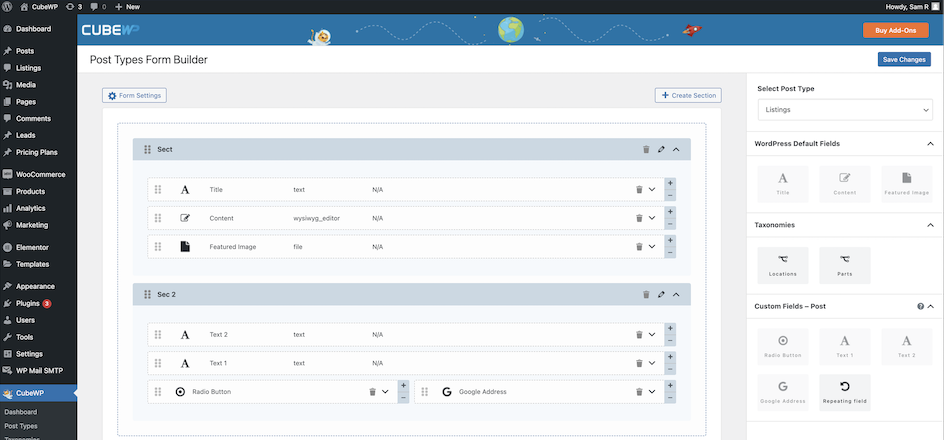Grab the drag handle of Sec 2 section
Image resolution: width=944 pixels, height=440 pixels.
(x=148, y=294)
